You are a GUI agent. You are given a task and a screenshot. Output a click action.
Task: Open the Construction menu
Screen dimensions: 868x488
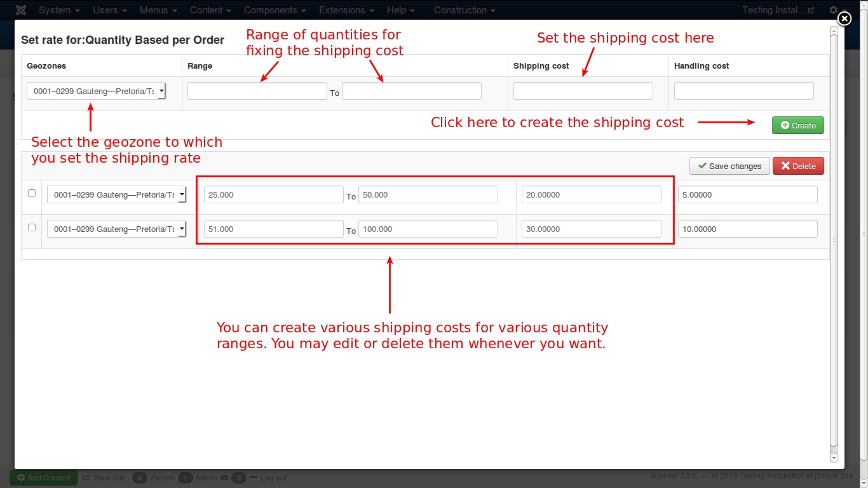pos(465,10)
